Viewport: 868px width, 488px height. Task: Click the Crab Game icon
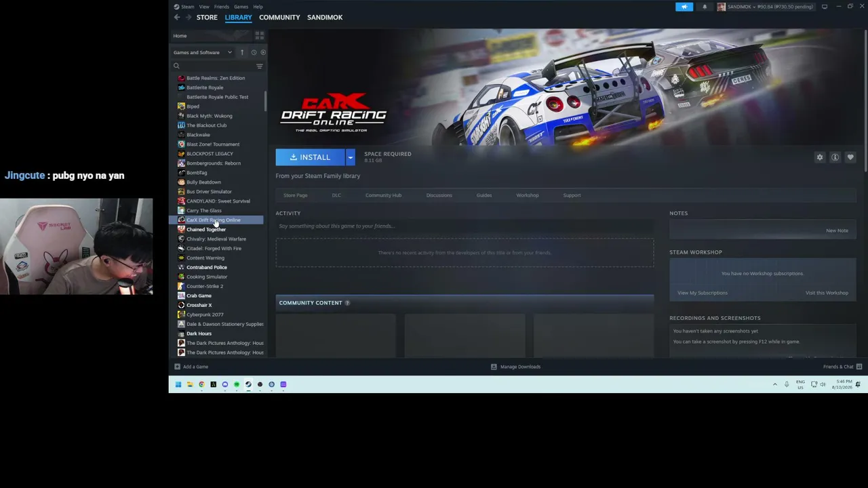(x=181, y=296)
